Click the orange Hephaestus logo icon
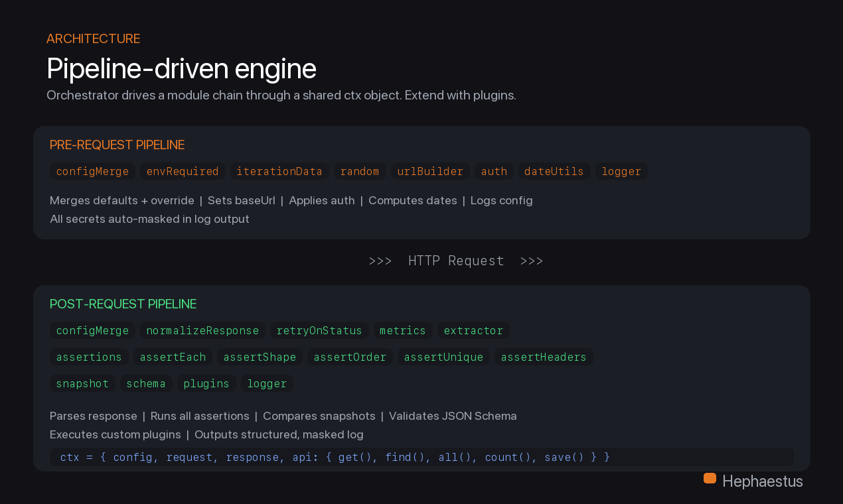This screenshot has width=843, height=504. [x=710, y=478]
